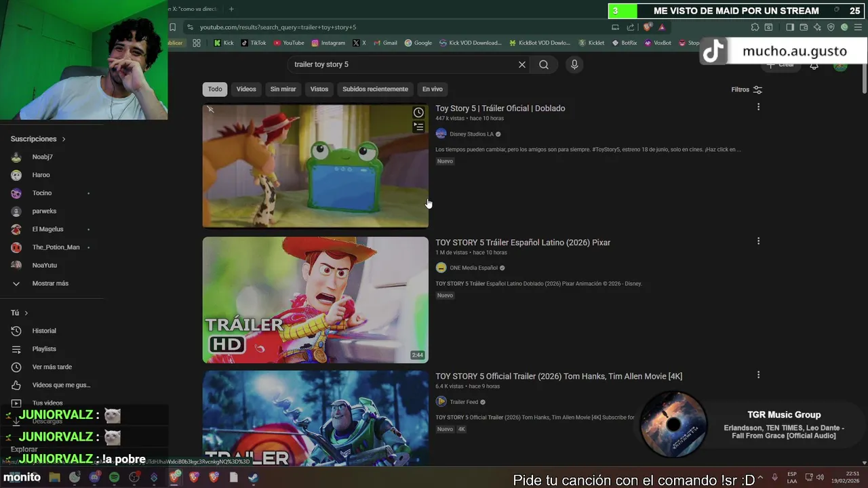
Task: Open the Google bookmark
Action: pyautogui.click(x=418, y=43)
